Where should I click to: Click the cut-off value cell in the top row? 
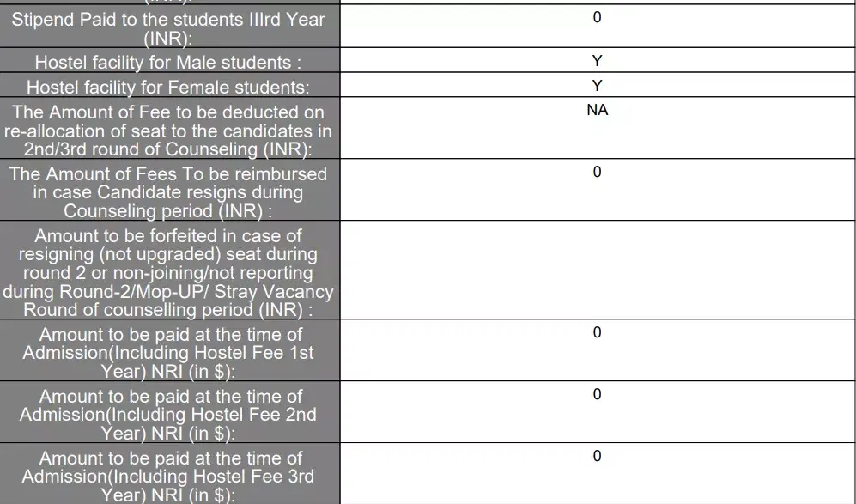click(x=598, y=2)
